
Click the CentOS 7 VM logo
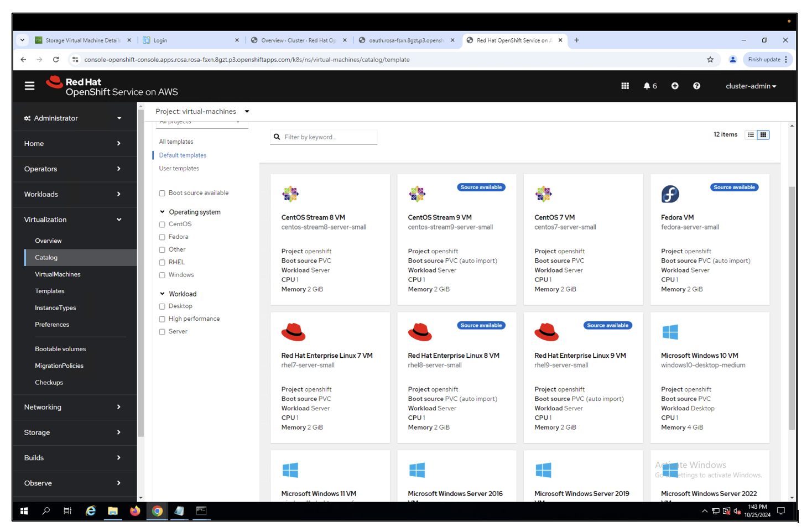544,194
